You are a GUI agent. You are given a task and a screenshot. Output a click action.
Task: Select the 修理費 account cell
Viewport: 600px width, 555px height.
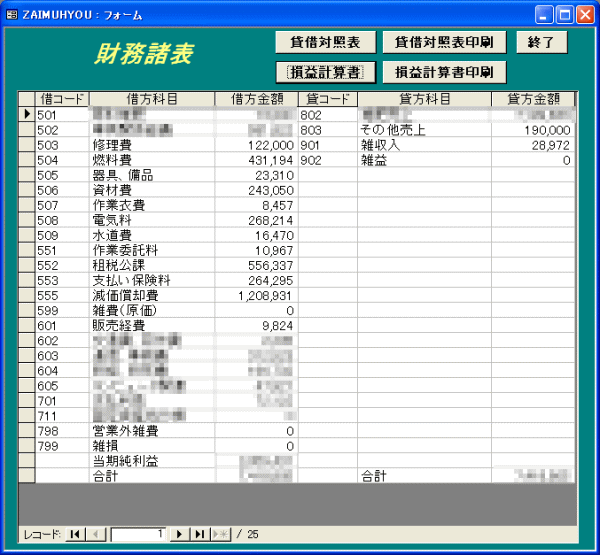click(152, 145)
